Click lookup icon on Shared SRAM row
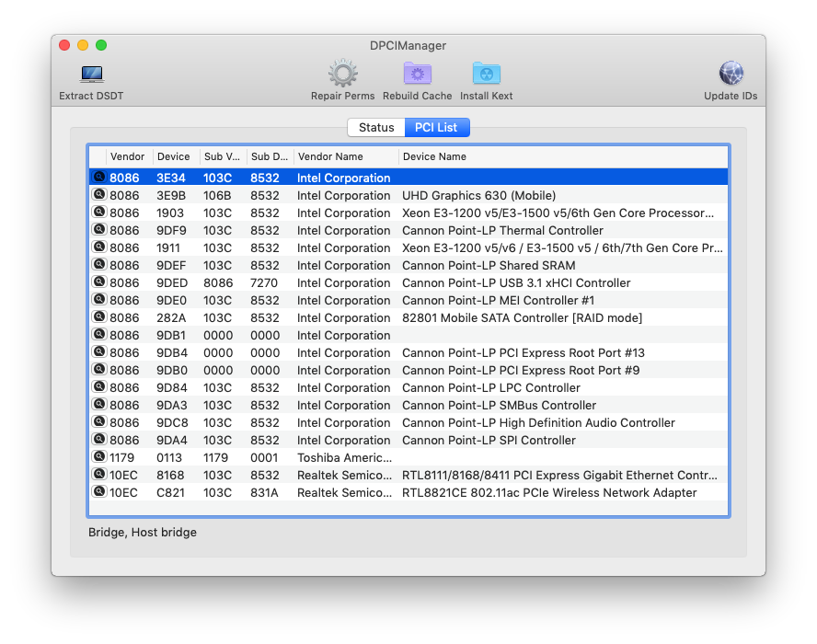Screen dimensions: 817x644 (99, 265)
